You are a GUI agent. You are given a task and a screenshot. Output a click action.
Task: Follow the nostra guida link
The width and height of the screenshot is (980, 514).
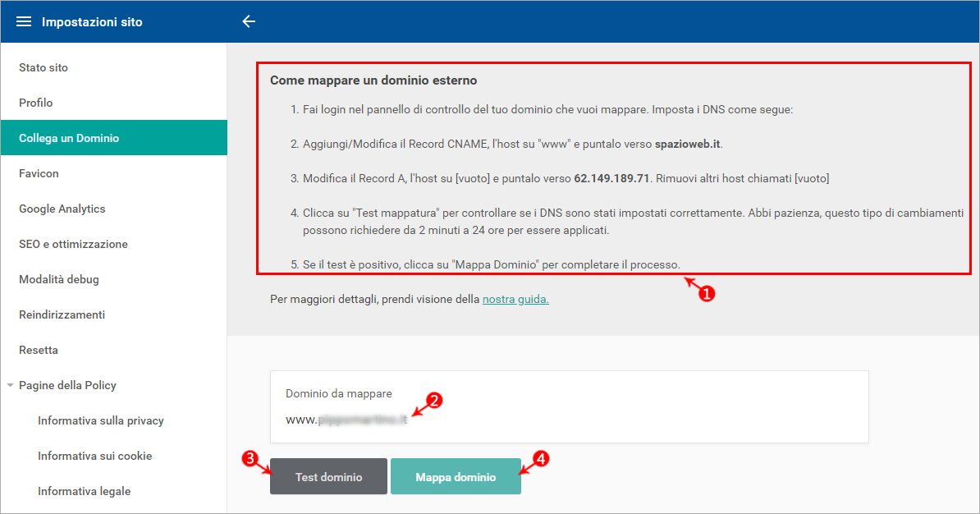[515, 300]
